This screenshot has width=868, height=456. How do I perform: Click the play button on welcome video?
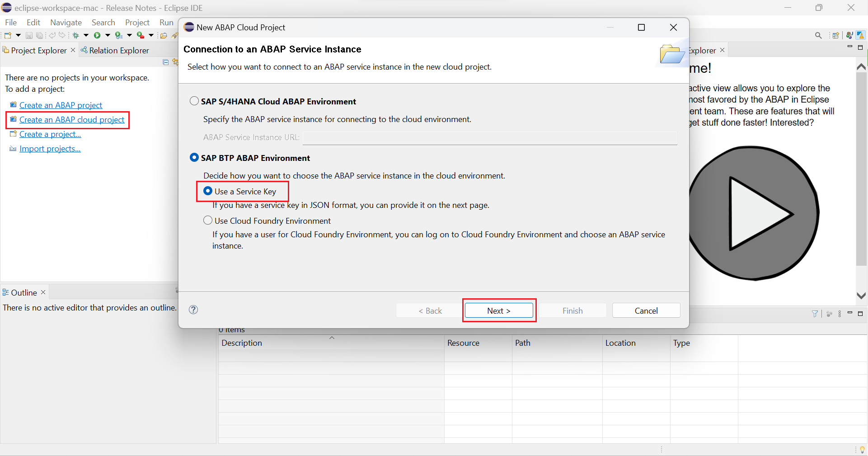tap(754, 213)
